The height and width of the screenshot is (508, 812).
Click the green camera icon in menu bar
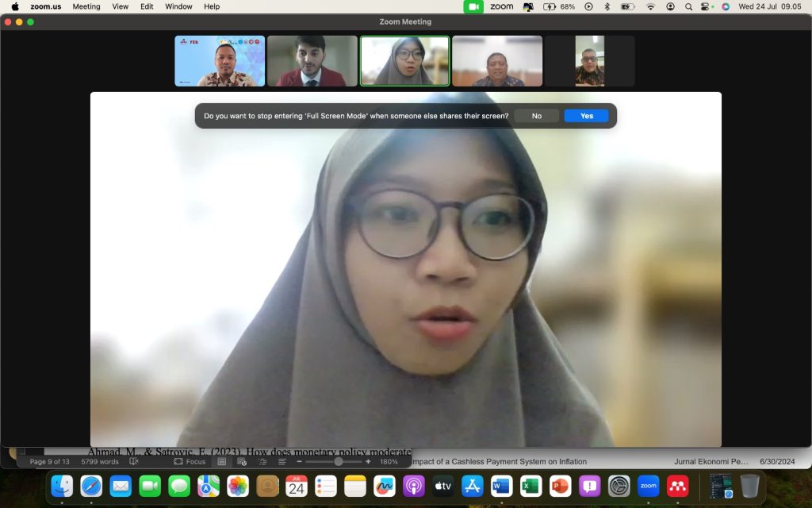(x=471, y=6)
